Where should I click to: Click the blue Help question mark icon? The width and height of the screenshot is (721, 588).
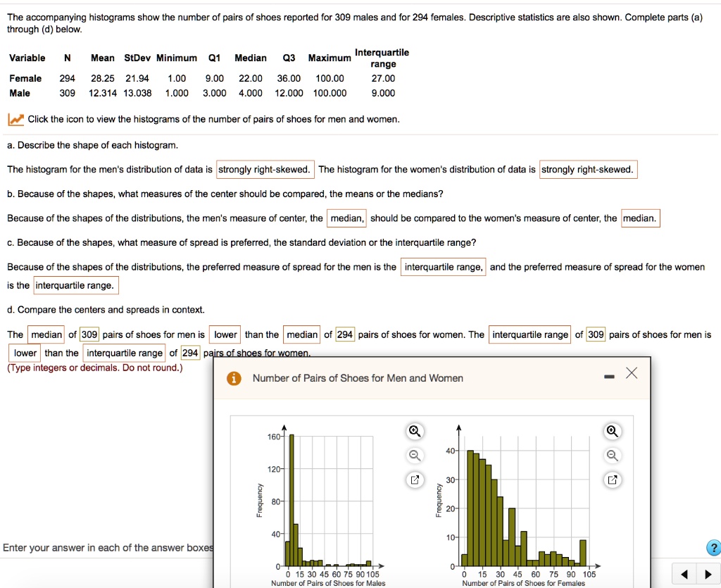click(713, 547)
